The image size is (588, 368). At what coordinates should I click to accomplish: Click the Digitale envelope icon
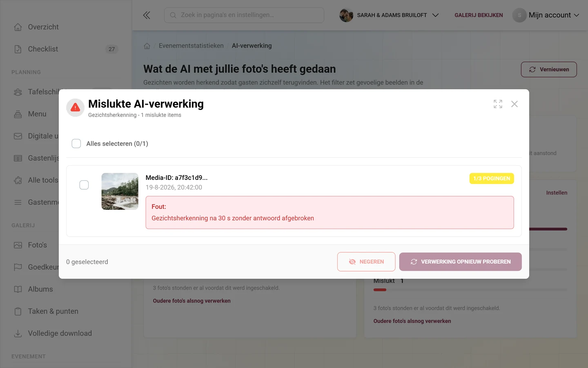tap(18, 136)
